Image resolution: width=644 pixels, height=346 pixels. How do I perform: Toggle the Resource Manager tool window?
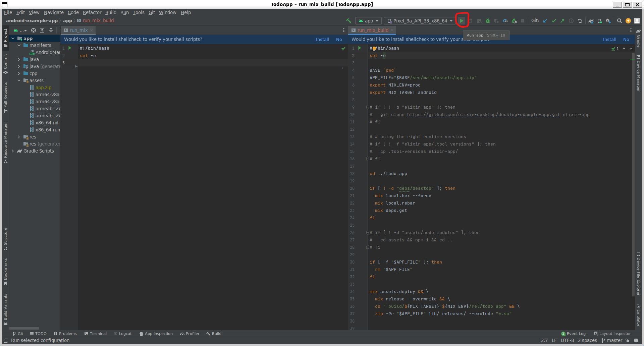[5, 142]
